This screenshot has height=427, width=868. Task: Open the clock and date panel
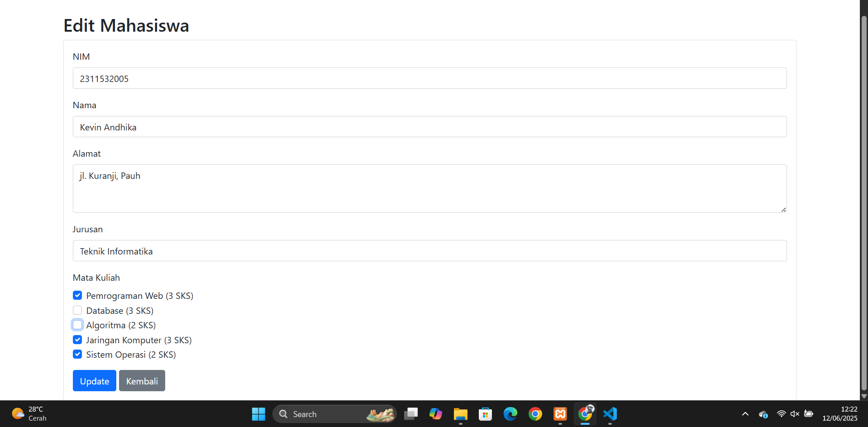click(x=839, y=414)
